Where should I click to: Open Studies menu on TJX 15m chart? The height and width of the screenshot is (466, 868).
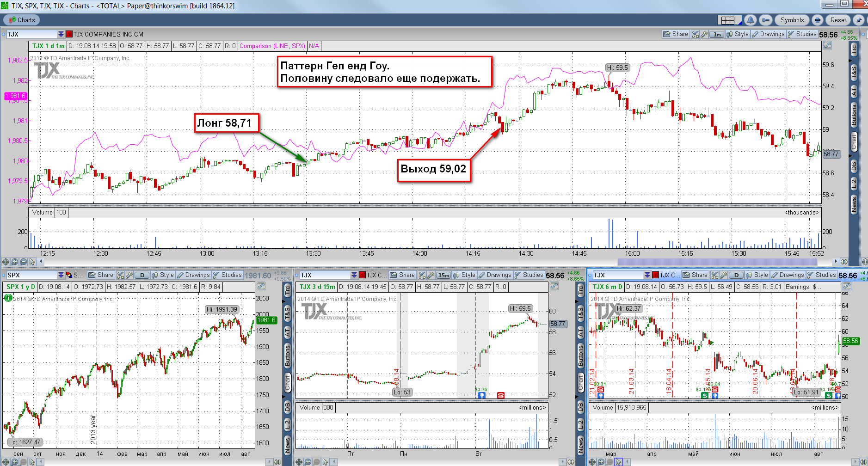pyautogui.click(x=529, y=275)
